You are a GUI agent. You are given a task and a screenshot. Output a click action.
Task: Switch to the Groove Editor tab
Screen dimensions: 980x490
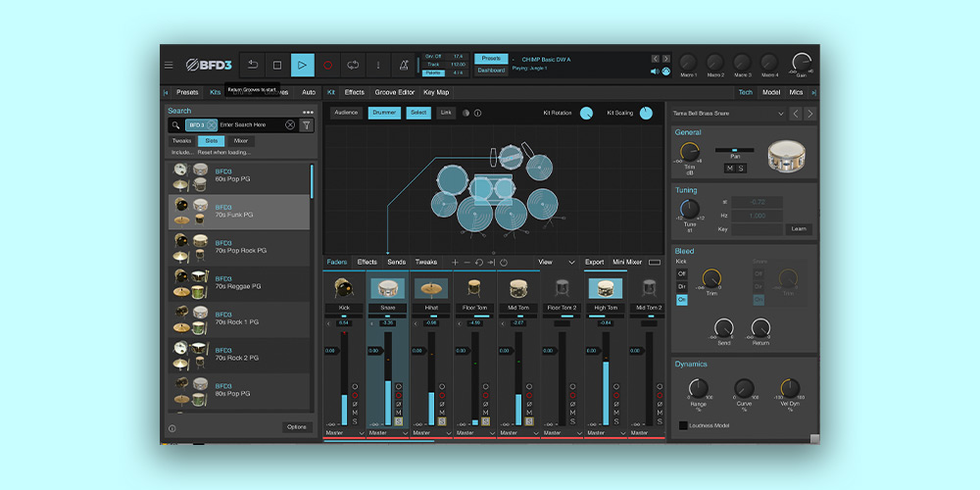[393, 92]
